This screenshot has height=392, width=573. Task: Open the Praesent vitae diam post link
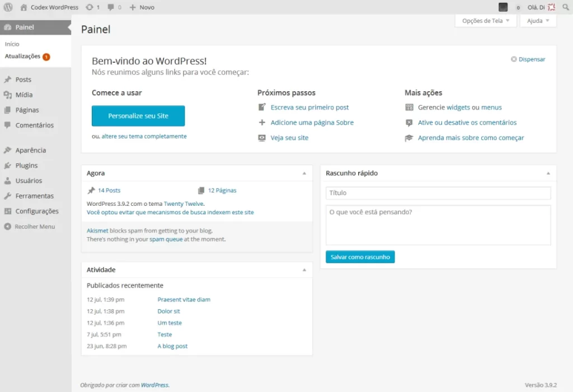pyautogui.click(x=184, y=300)
